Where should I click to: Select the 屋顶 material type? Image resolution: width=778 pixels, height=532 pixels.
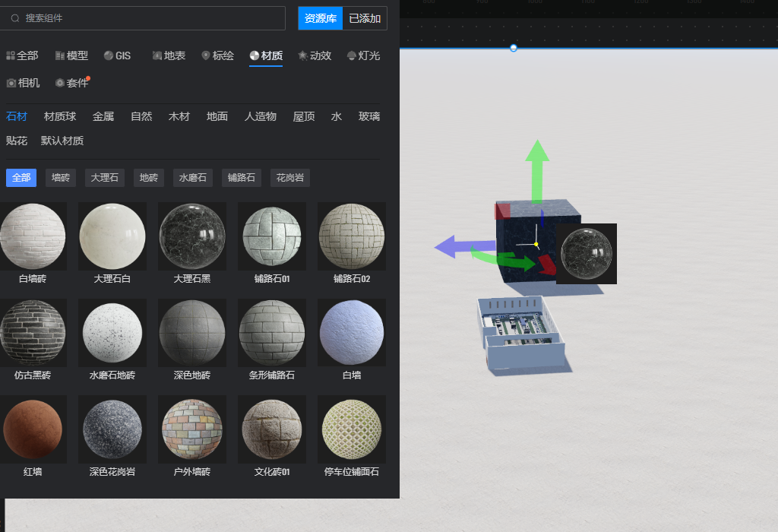pyautogui.click(x=304, y=116)
